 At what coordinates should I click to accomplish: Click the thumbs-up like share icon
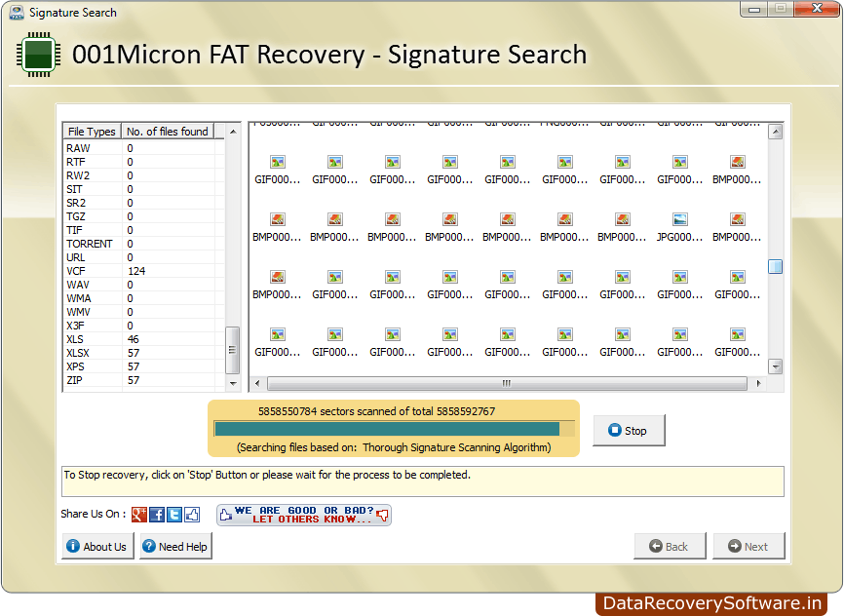click(x=192, y=515)
